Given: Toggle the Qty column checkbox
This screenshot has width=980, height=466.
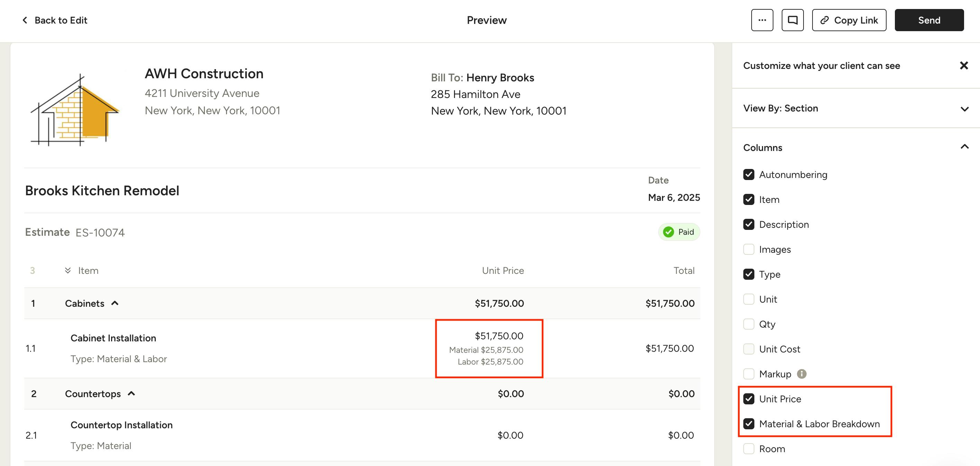Looking at the screenshot, I should click(x=749, y=324).
